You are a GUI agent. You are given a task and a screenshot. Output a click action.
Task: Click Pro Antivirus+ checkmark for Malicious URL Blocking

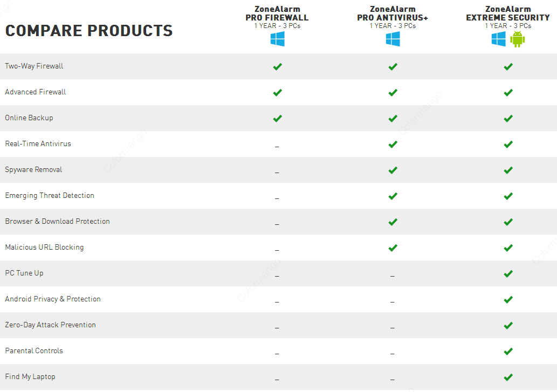tap(393, 248)
